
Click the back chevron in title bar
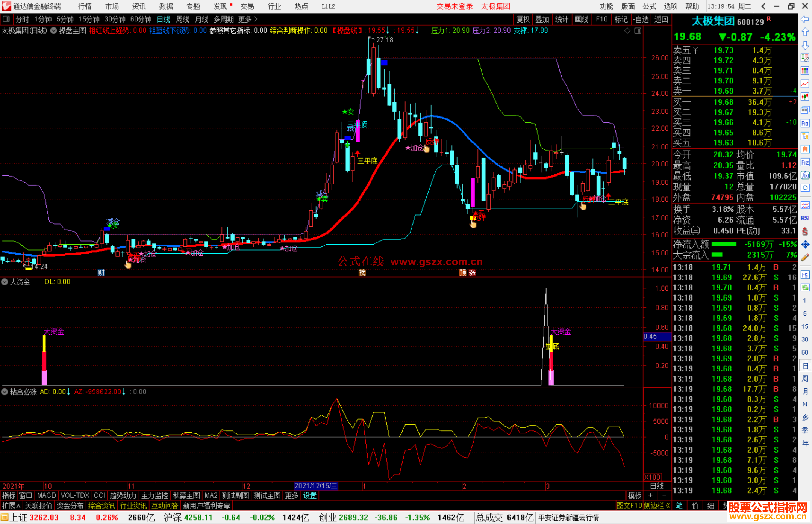pyautogui.click(x=763, y=6)
